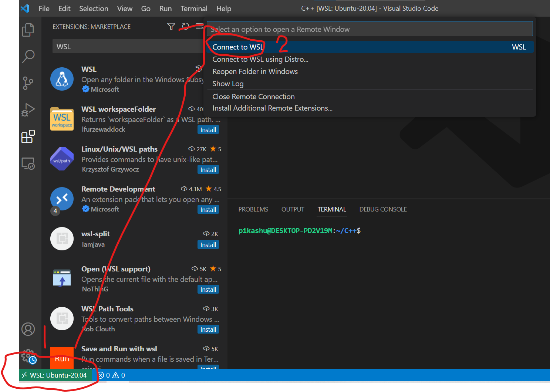Image resolution: width=550 pixels, height=392 pixels.
Task: Open the WSL extension title
Action: (89, 69)
